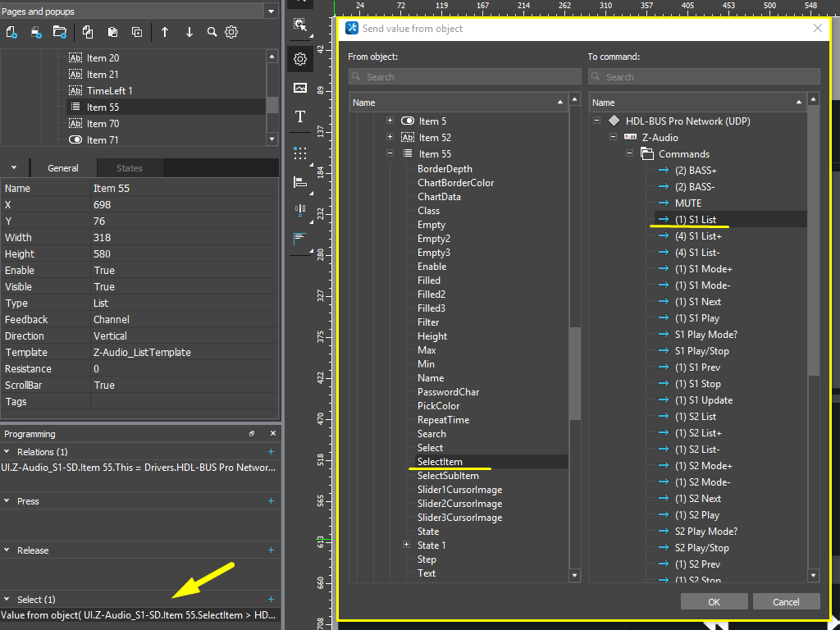Viewport: 840px width, 630px height.
Task: Click the add new page icon
Action: point(11,32)
